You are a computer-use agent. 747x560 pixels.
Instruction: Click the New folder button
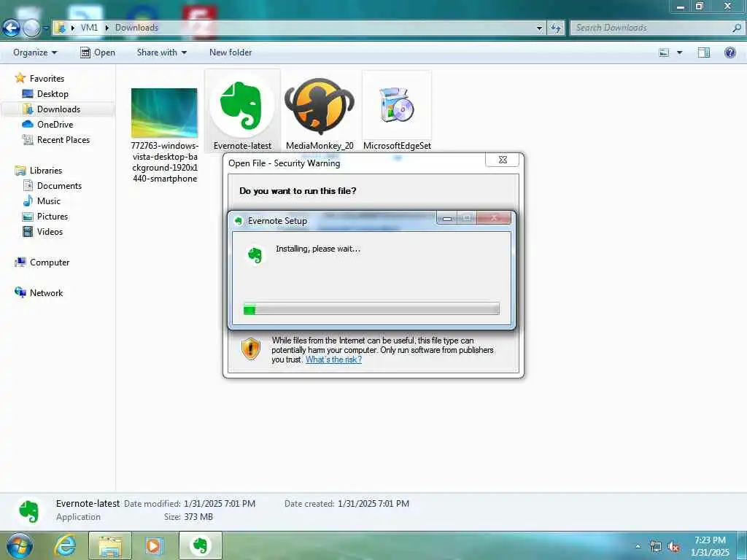[x=231, y=52]
